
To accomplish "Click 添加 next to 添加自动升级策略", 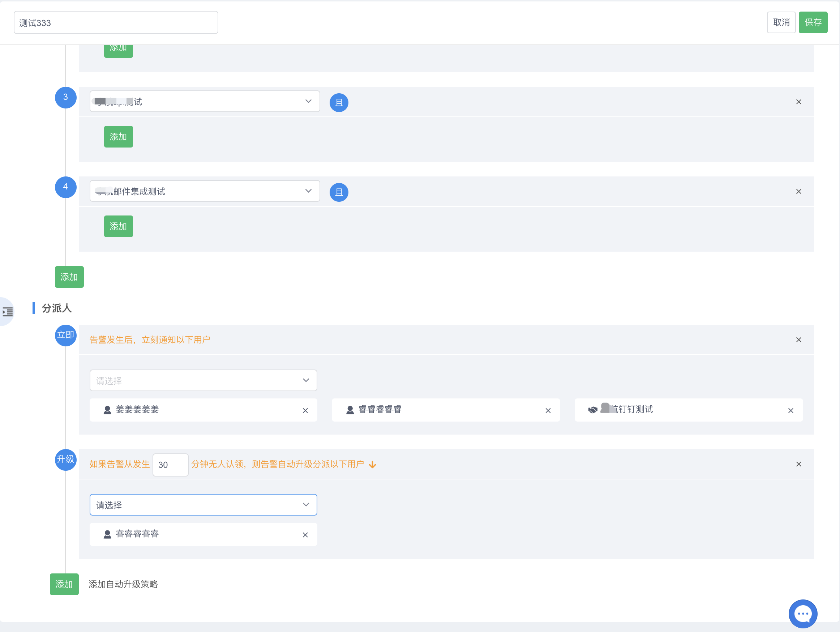I will click(64, 584).
